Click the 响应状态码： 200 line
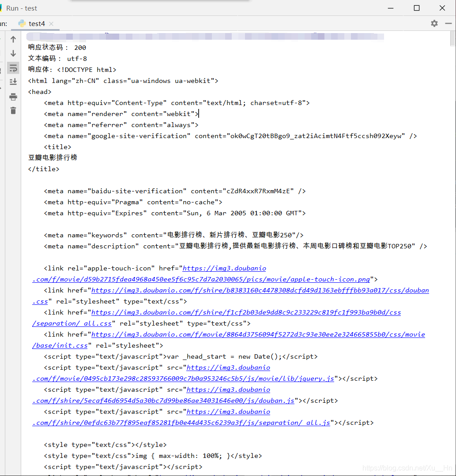 tap(57, 48)
